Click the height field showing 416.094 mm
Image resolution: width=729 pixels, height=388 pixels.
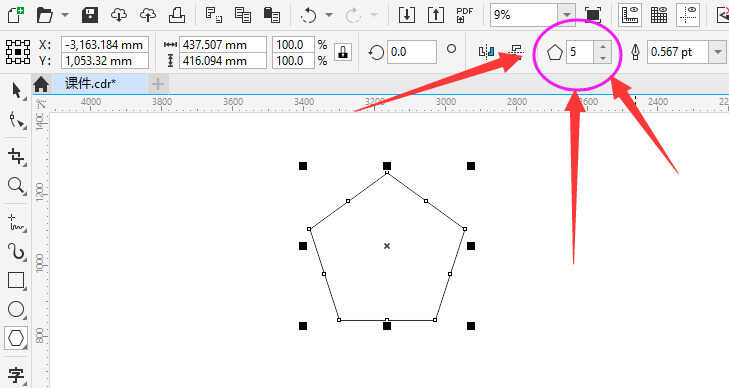[223, 61]
